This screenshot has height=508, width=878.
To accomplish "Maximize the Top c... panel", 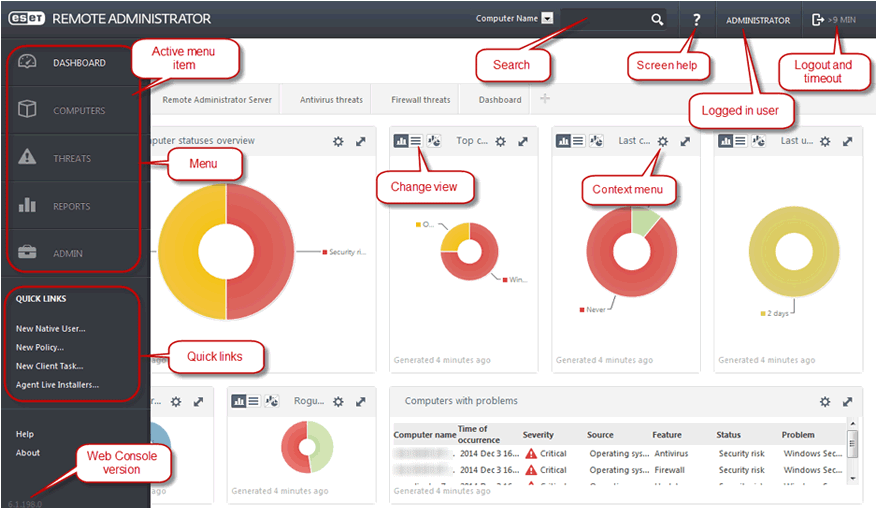I will [x=523, y=142].
